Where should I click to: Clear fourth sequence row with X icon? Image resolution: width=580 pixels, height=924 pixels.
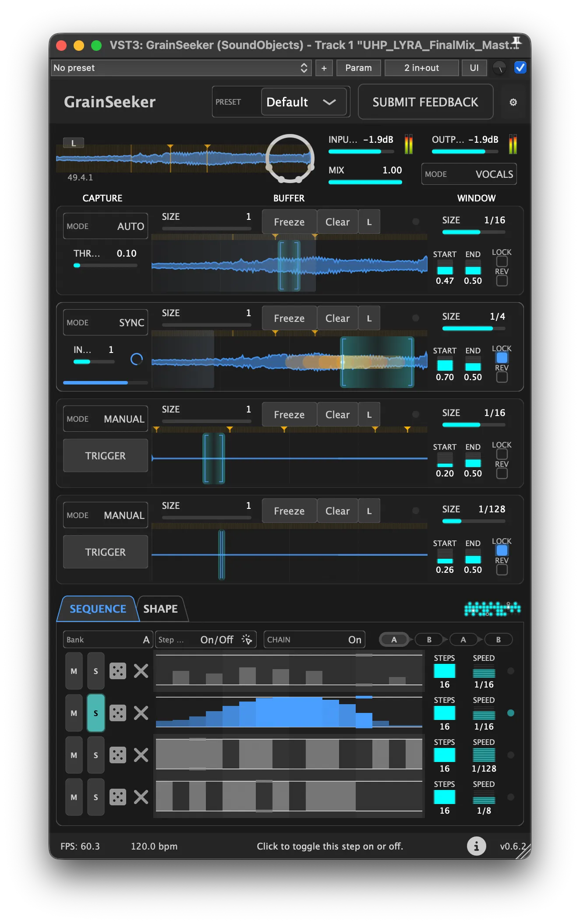(141, 797)
